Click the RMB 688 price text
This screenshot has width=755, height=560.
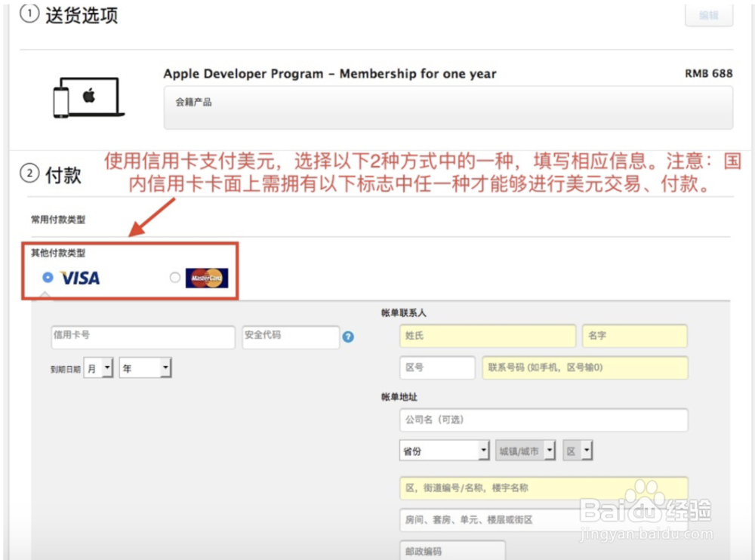tap(709, 73)
